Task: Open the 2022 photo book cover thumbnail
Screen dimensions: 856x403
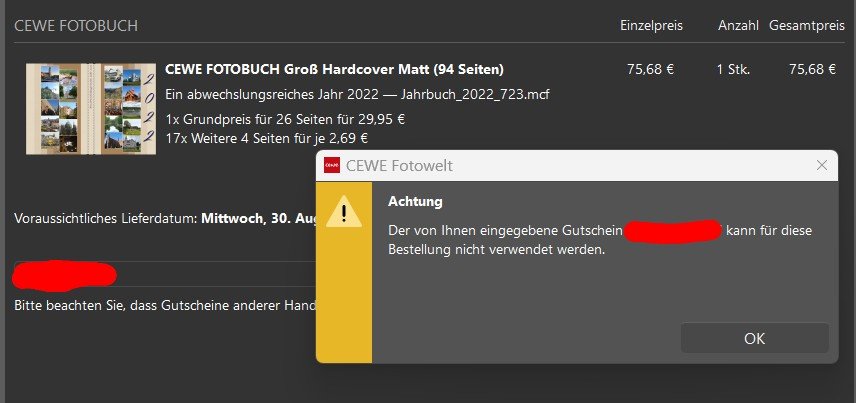Action: (x=90, y=108)
